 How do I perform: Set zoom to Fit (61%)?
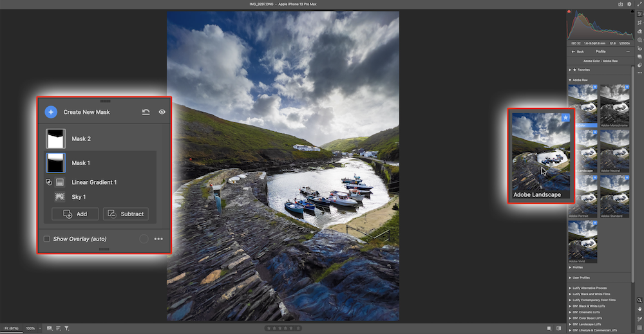click(x=12, y=328)
